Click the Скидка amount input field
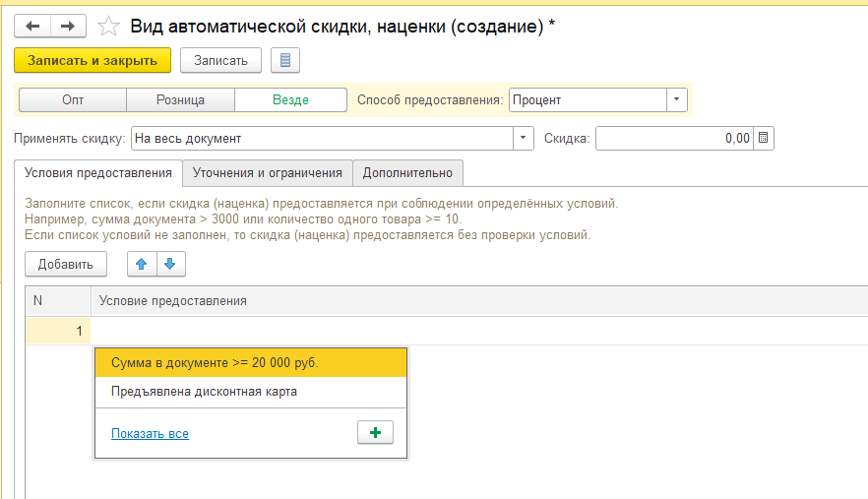This screenshot has height=499, width=868. pyautogui.click(x=674, y=138)
